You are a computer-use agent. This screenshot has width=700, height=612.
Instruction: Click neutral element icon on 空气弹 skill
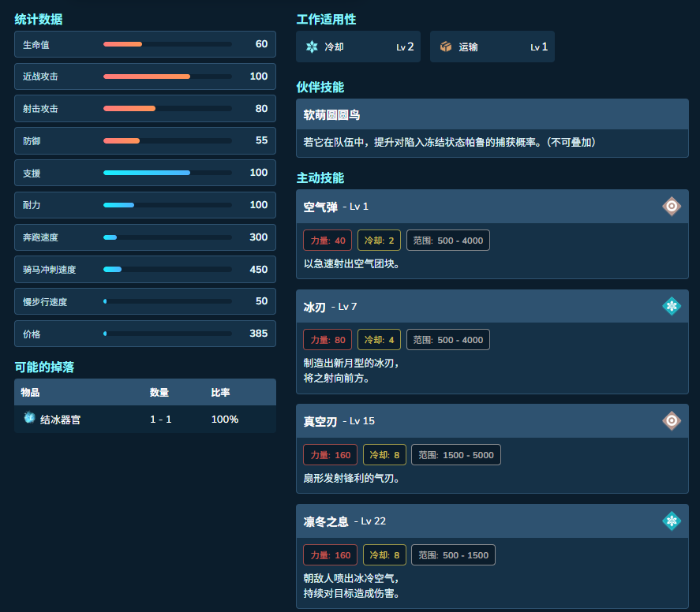click(x=672, y=206)
